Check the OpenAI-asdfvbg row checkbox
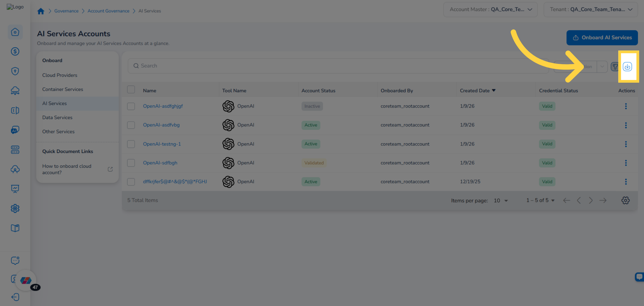Screen dimensions: 644x306 coord(131,125)
